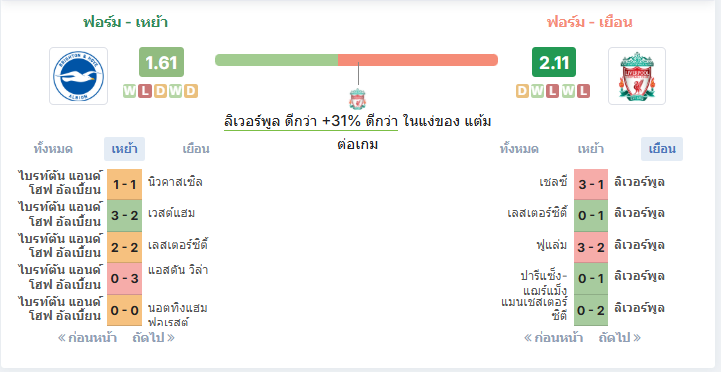This screenshot has height=372, width=721.
Task: Click Liverpool's 2.11 away form rating badge
Action: [x=554, y=62]
